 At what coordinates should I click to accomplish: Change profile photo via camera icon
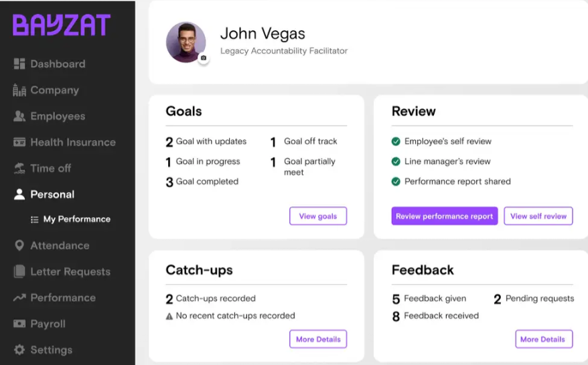coord(203,58)
